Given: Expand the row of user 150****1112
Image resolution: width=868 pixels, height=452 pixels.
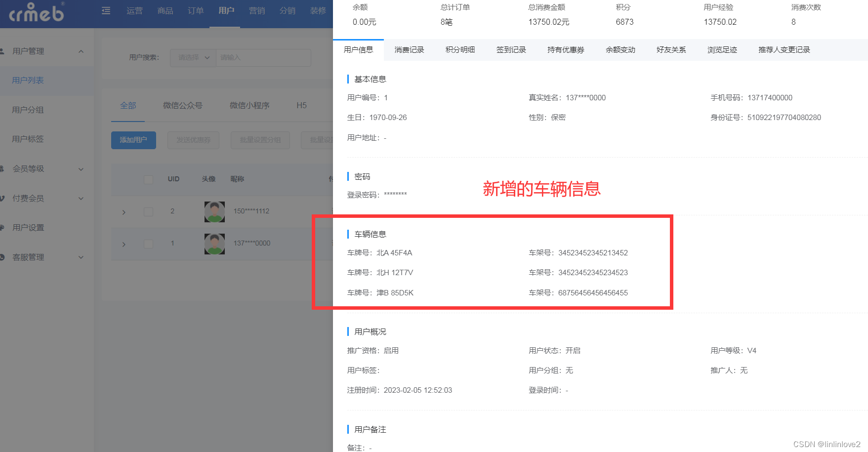Looking at the screenshot, I should pos(124,212).
